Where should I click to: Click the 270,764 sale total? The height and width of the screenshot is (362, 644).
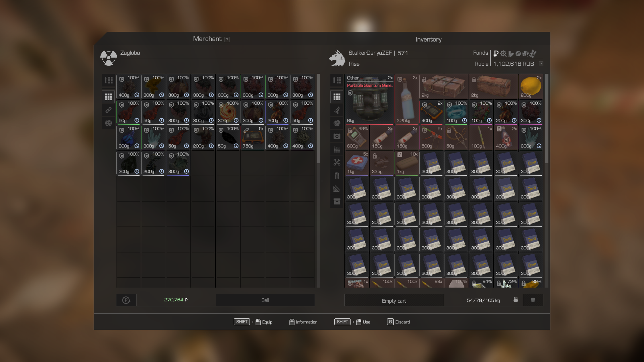click(x=176, y=300)
